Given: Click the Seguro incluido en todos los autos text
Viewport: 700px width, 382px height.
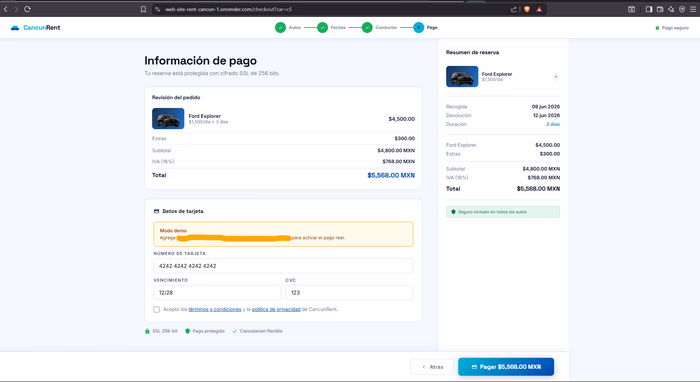Looking at the screenshot, I should [x=492, y=212].
